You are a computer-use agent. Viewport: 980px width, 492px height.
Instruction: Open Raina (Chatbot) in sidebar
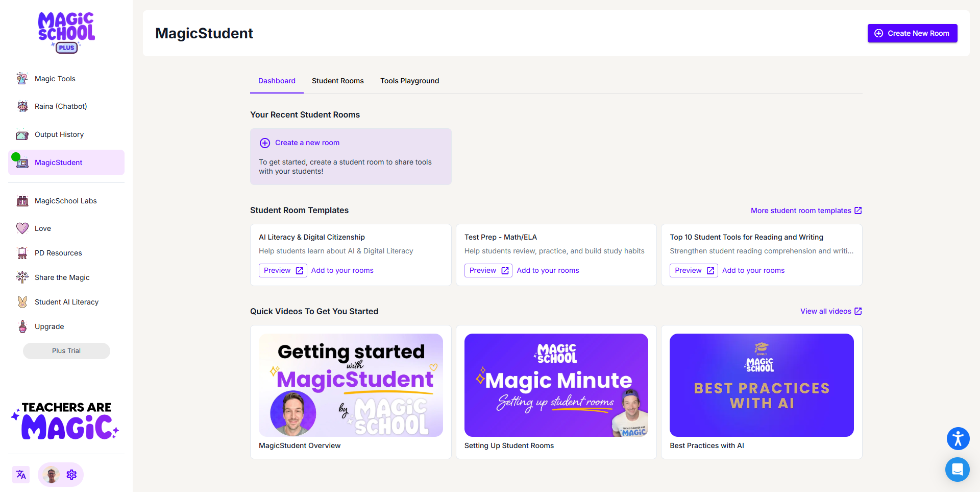[x=66, y=106]
